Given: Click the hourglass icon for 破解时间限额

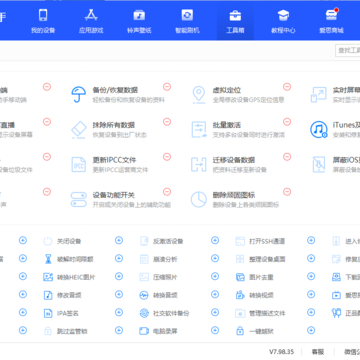Looking at the screenshot, I should (x=48, y=259).
